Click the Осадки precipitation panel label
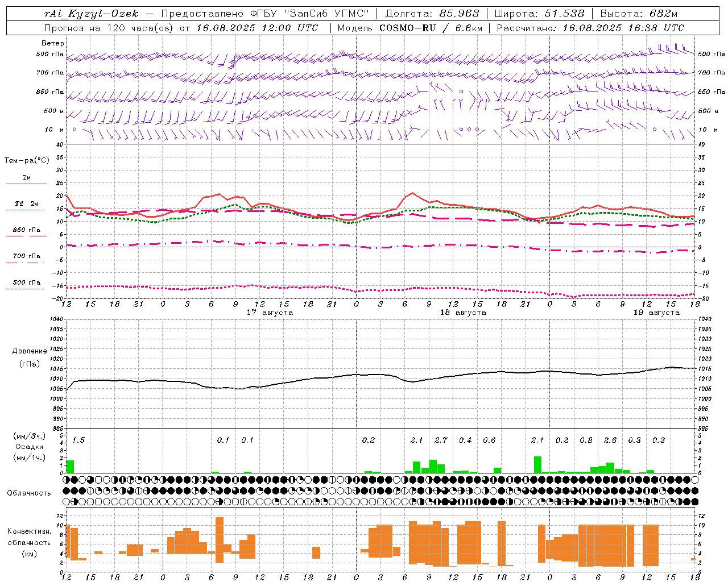 (x=30, y=447)
